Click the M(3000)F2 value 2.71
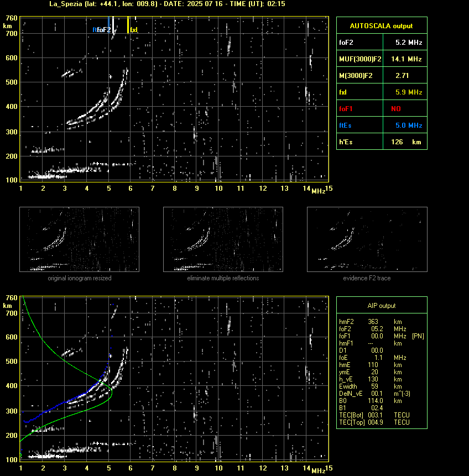Viewport: 469px width, 476px height. click(x=402, y=75)
